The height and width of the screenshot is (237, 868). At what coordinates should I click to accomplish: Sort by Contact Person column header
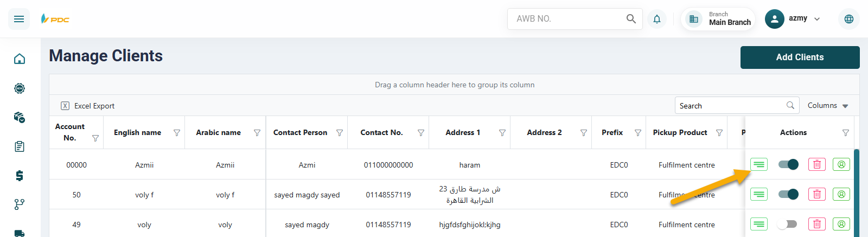(300, 133)
